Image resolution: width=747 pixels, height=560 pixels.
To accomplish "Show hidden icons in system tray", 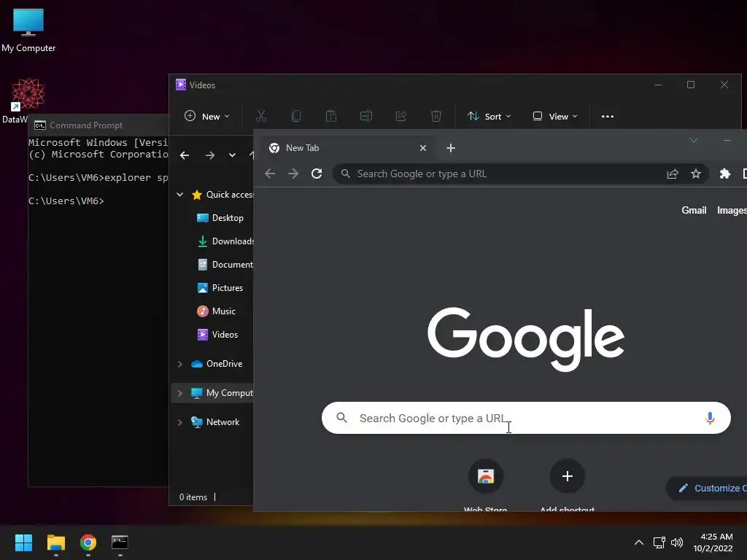I will [639, 542].
